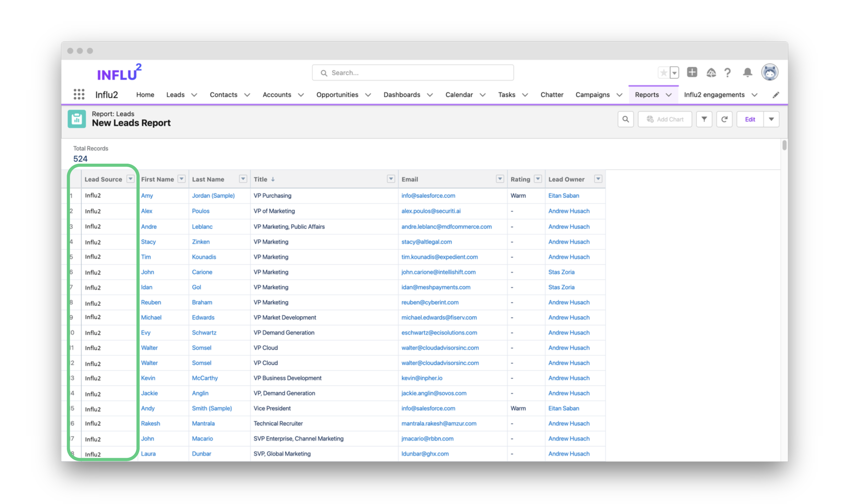Open Jordan (Sample) lead link

pyautogui.click(x=213, y=196)
